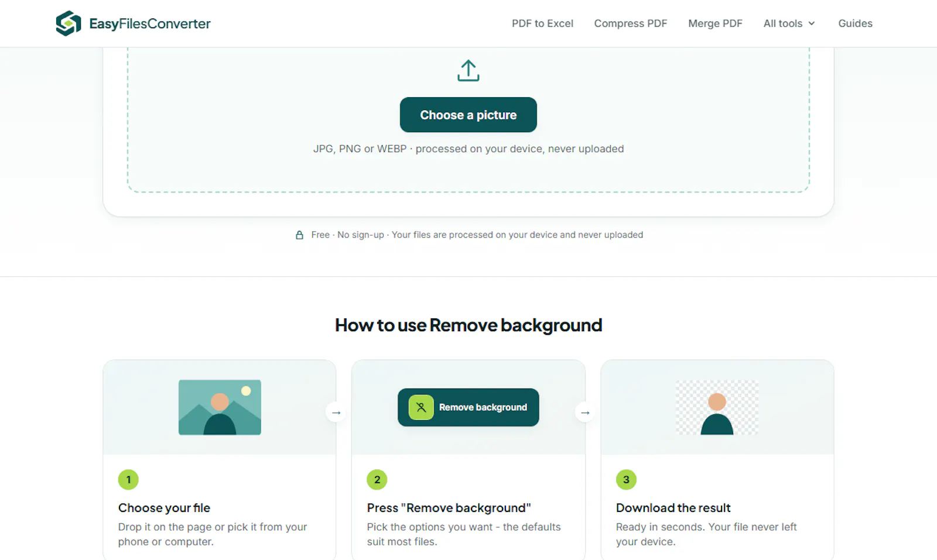Click the upload arrow icon
The width and height of the screenshot is (937, 560).
click(x=468, y=71)
